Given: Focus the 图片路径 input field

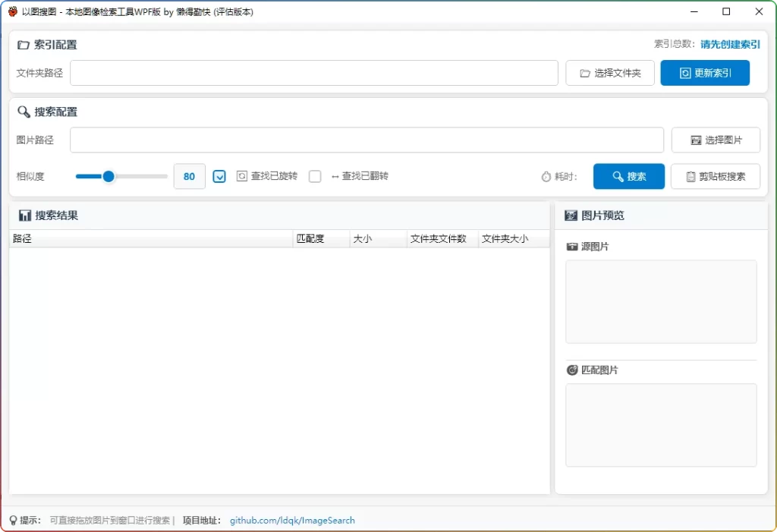Looking at the screenshot, I should [366, 140].
